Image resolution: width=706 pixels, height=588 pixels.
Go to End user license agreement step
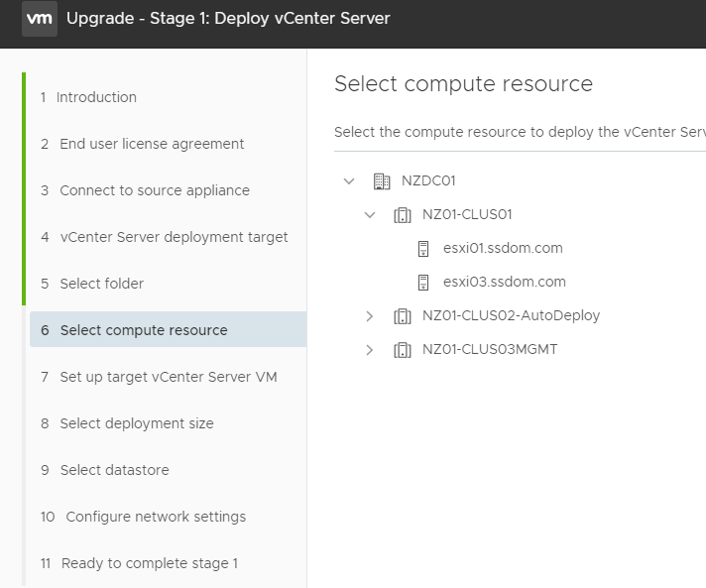click(x=142, y=144)
